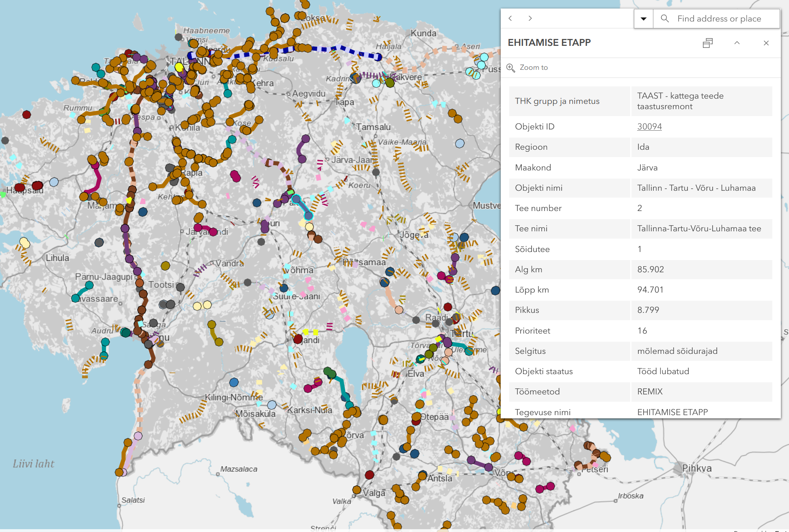Open search source dropdown arrow
Viewport: 789px width, 532px height.
coord(643,19)
